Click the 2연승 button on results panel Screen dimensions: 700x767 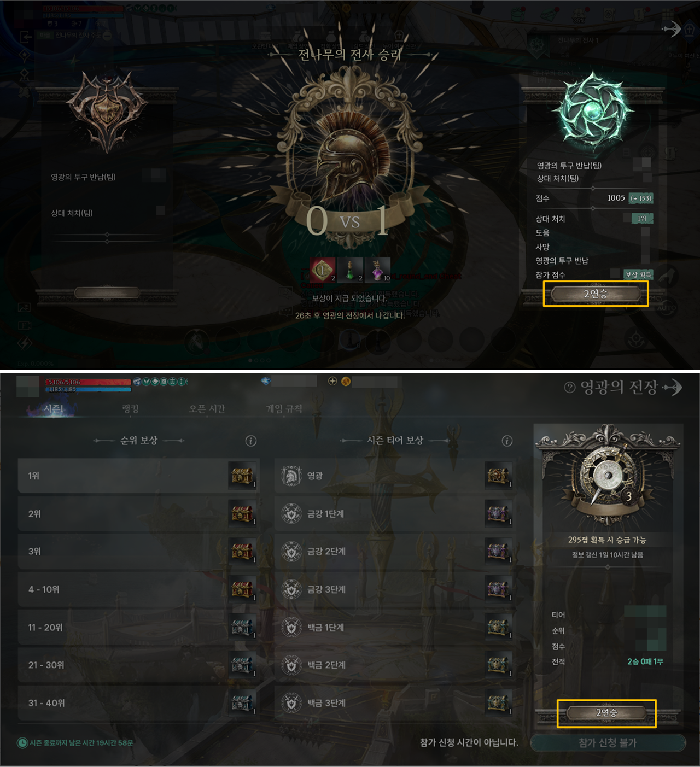pos(596,294)
